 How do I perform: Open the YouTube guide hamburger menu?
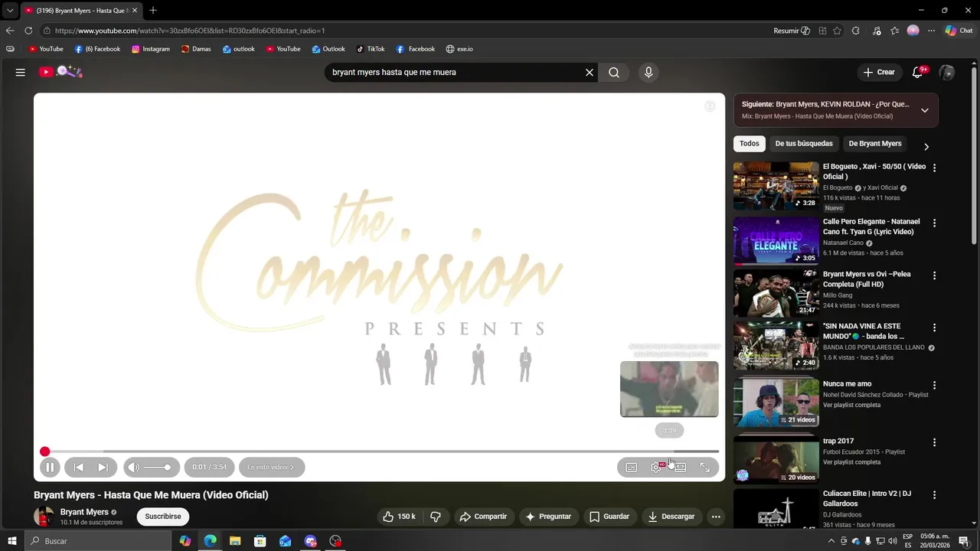point(21,72)
